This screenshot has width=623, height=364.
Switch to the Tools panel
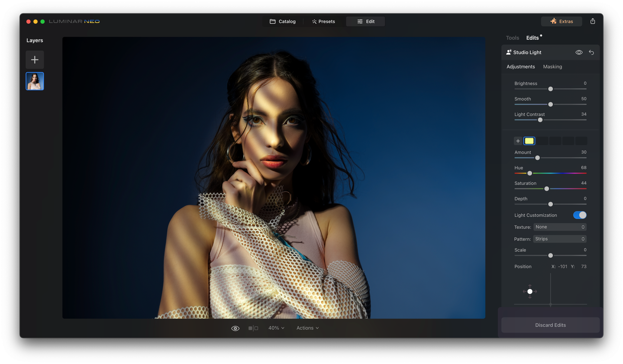point(512,37)
